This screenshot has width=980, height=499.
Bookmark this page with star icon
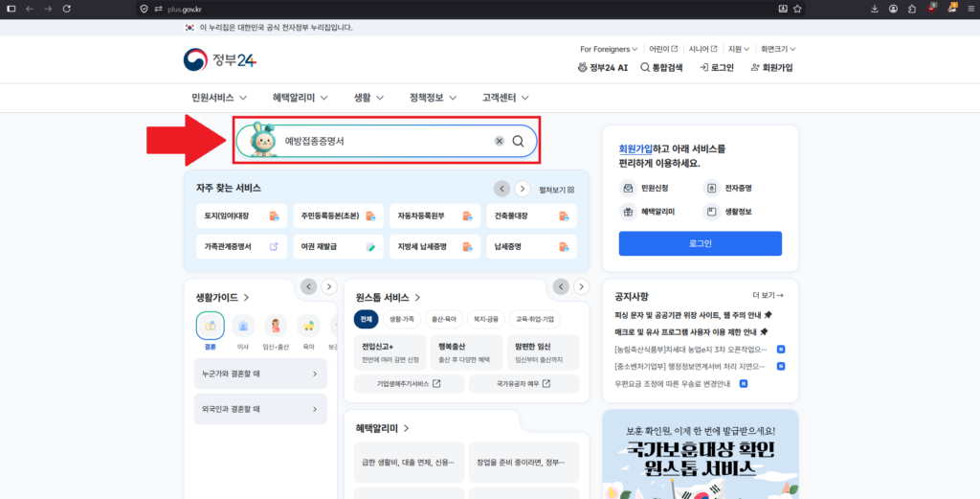coord(797,9)
